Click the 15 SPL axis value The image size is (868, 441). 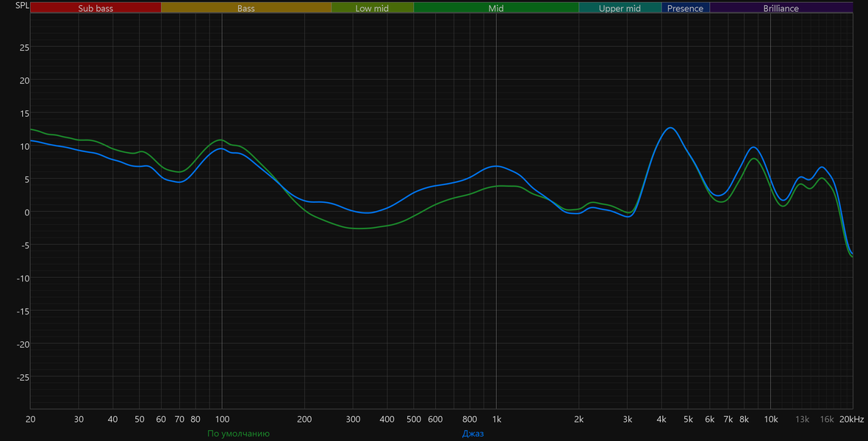[24, 113]
